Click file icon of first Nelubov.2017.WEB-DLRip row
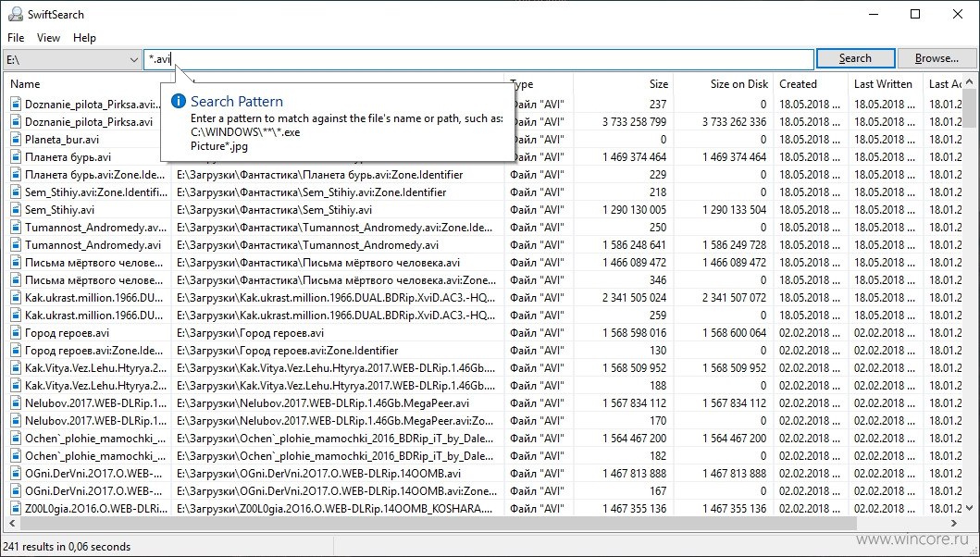 click(x=16, y=403)
